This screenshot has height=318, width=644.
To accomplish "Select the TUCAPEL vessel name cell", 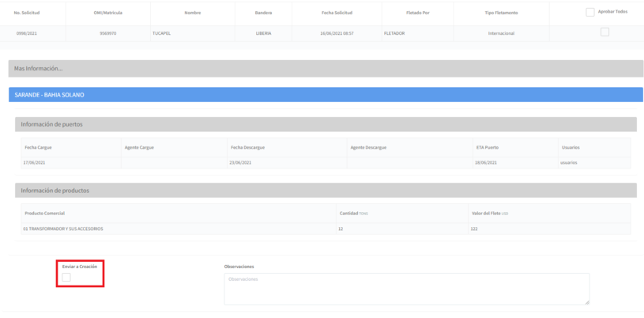I will click(x=161, y=33).
